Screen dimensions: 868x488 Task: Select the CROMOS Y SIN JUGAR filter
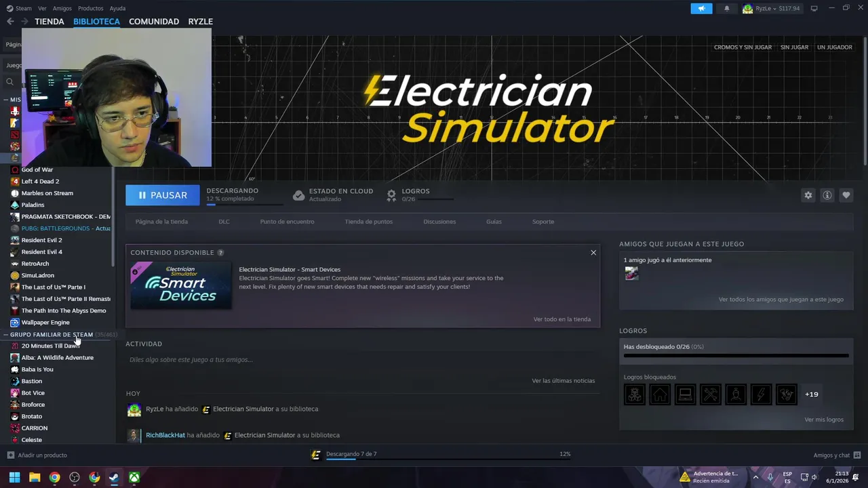pyautogui.click(x=743, y=47)
